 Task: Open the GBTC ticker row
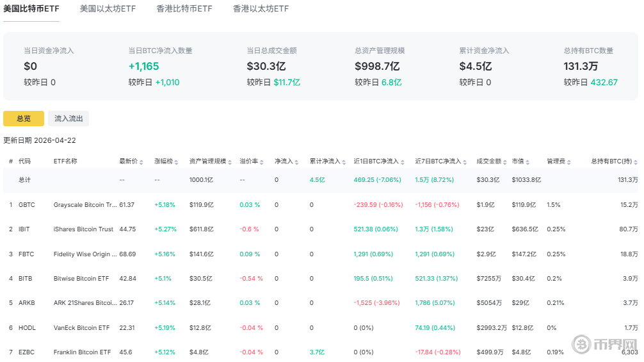(27, 204)
